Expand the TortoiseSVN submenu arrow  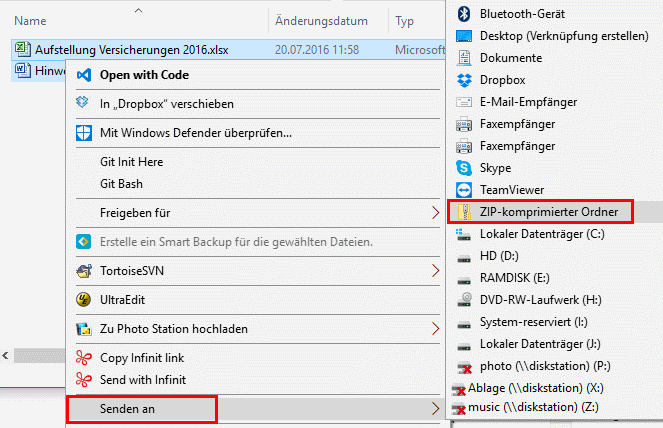tap(435, 270)
